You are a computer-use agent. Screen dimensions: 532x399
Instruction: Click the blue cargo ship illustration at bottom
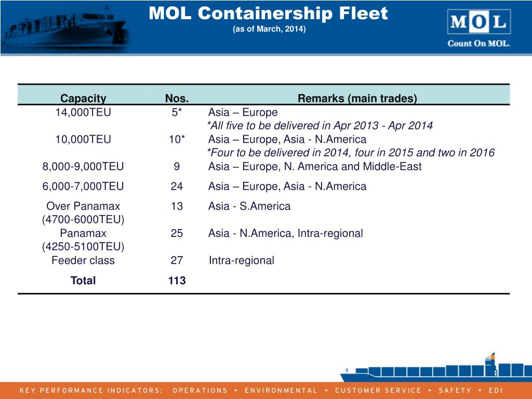coord(436,368)
